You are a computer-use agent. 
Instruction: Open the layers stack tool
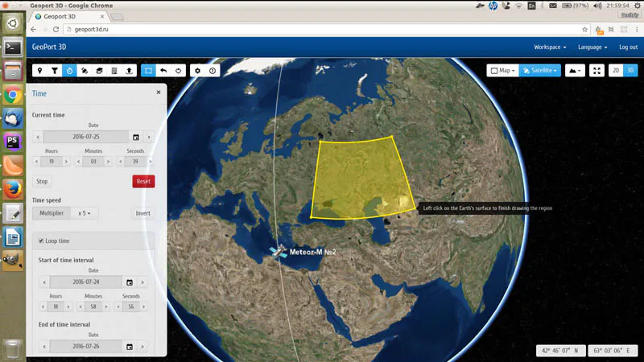(99, 71)
